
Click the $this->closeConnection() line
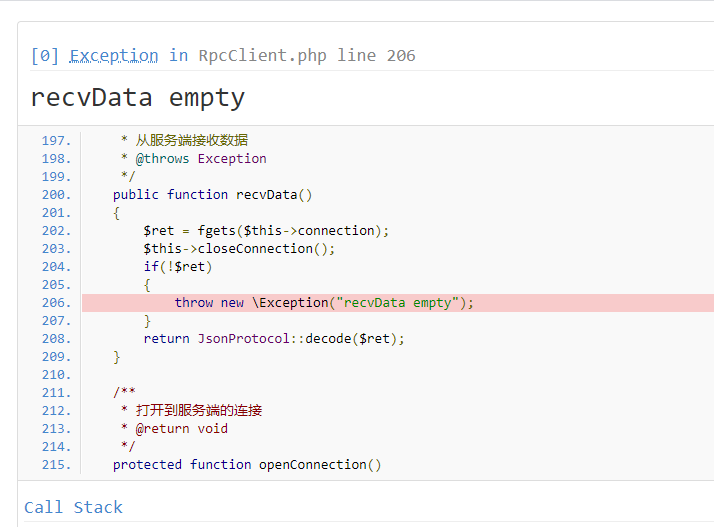coord(239,249)
